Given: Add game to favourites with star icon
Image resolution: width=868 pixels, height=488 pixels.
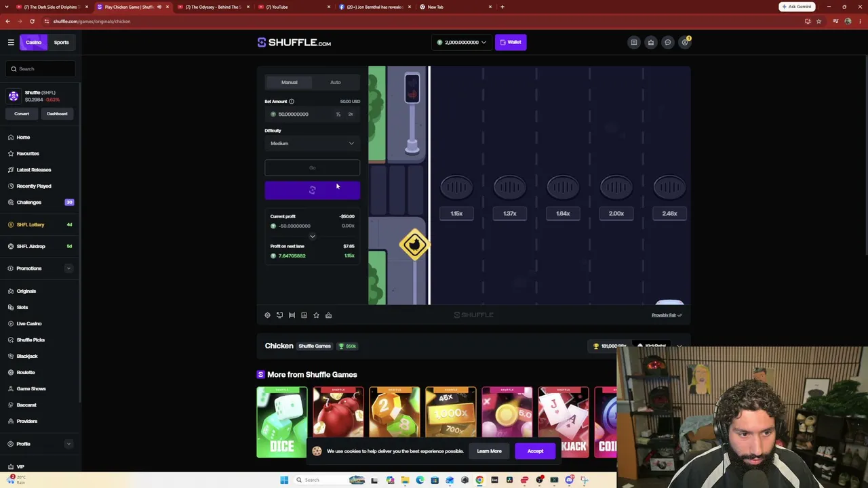Looking at the screenshot, I should coord(316,315).
